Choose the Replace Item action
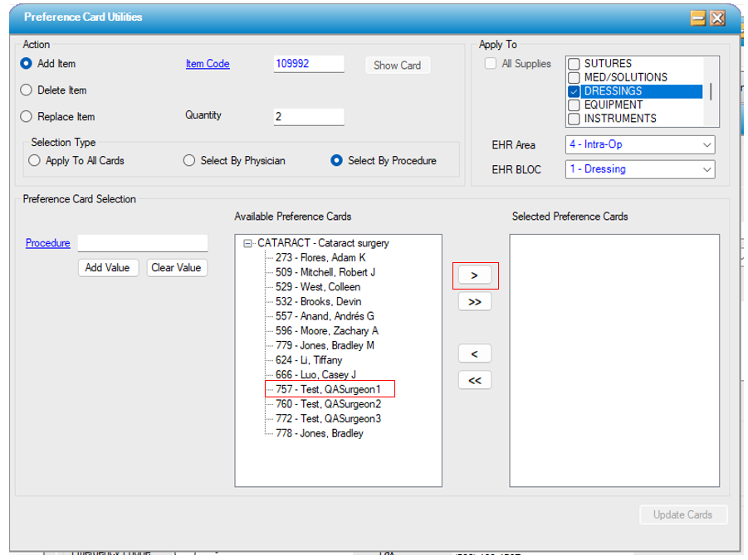 pyautogui.click(x=26, y=117)
